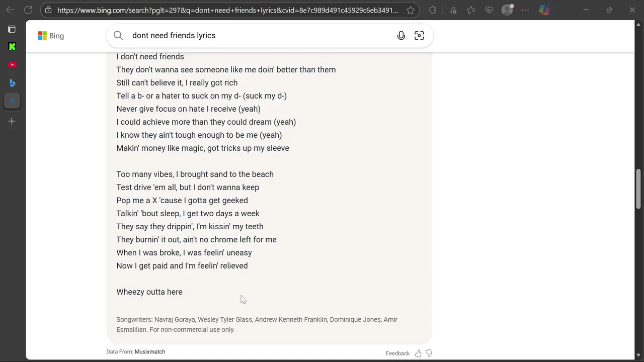Toggle the vertical tabs pane icon
Image resolution: width=644 pixels, height=362 pixels.
[x=12, y=29]
